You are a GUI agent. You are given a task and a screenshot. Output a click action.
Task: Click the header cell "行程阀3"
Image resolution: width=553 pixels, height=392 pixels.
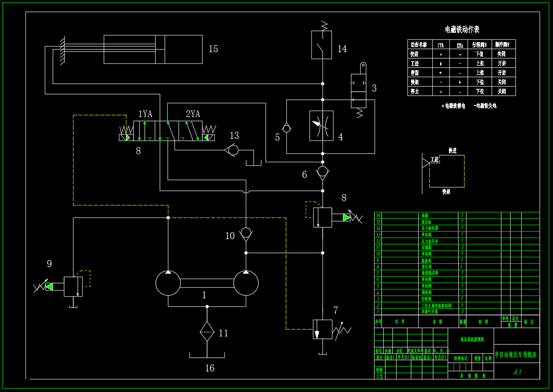click(x=479, y=45)
